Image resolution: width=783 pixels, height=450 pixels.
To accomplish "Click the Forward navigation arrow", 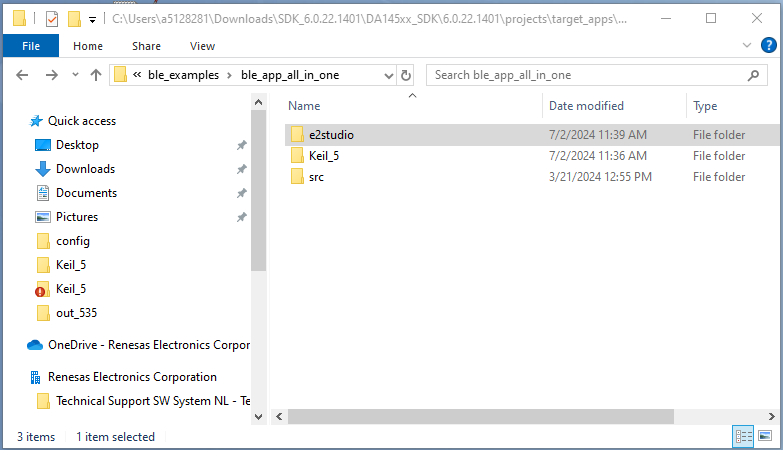I will [x=51, y=75].
